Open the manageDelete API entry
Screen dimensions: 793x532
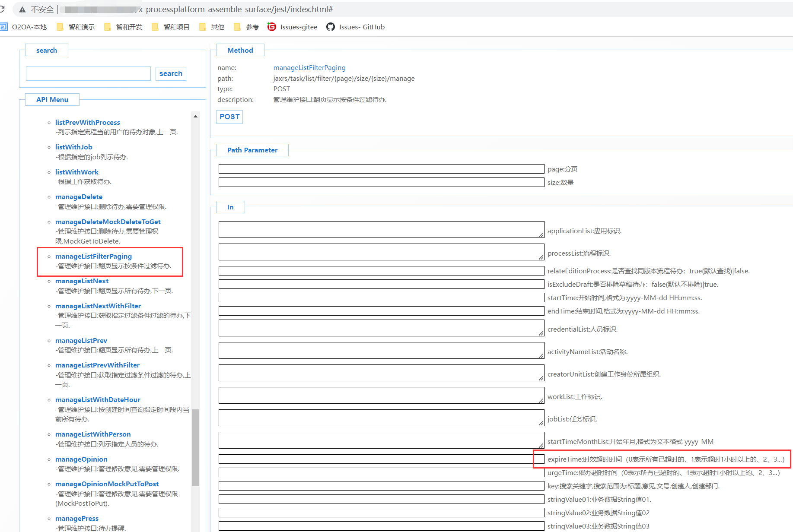[79, 197]
